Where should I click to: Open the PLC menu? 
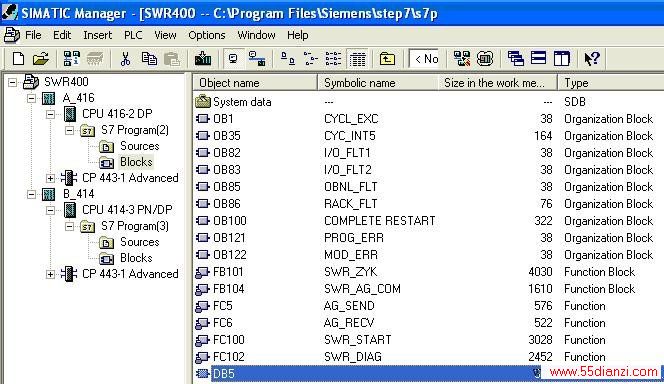[133, 35]
